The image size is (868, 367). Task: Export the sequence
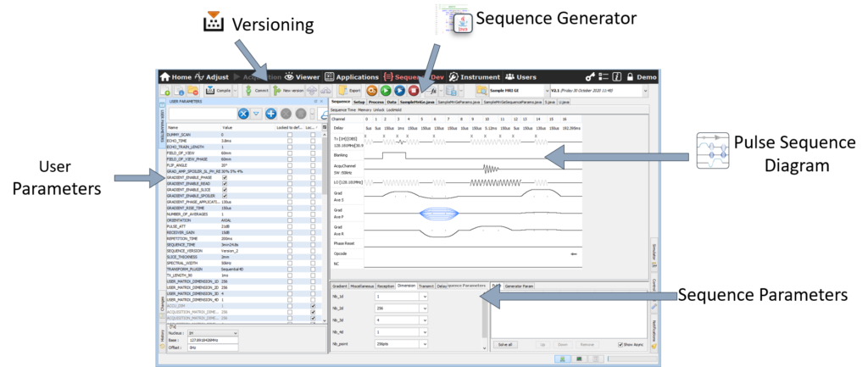[350, 90]
